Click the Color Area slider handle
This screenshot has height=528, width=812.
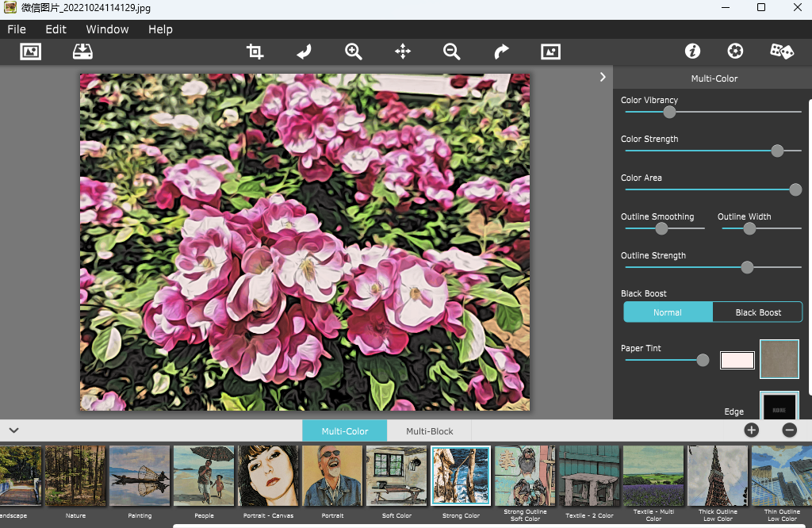pos(795,189)
